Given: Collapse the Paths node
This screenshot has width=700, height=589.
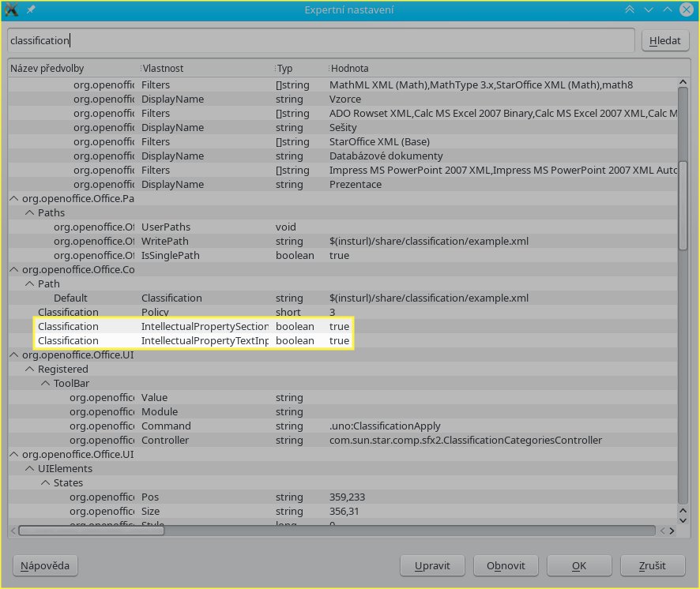Looking at the screenshot, I should pos(29,212).
